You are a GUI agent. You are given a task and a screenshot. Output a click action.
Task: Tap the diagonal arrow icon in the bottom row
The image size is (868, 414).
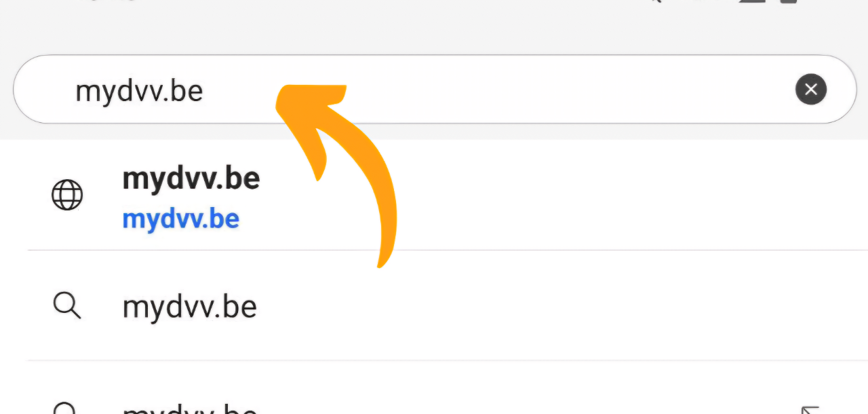click(x=810, y=409)
